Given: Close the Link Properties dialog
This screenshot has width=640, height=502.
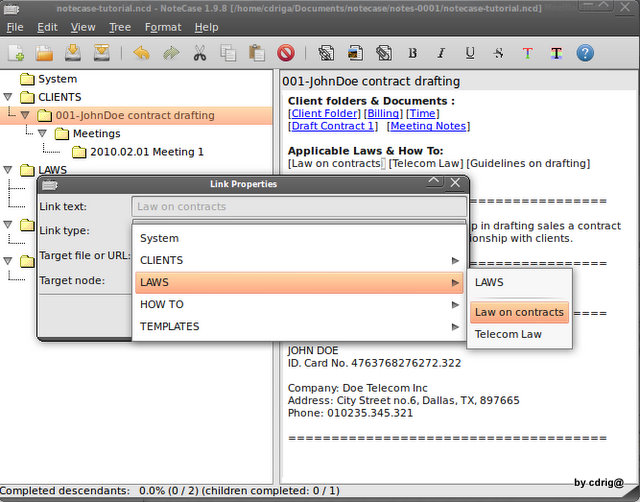Looking at the screenshot, I should [455, 183].
